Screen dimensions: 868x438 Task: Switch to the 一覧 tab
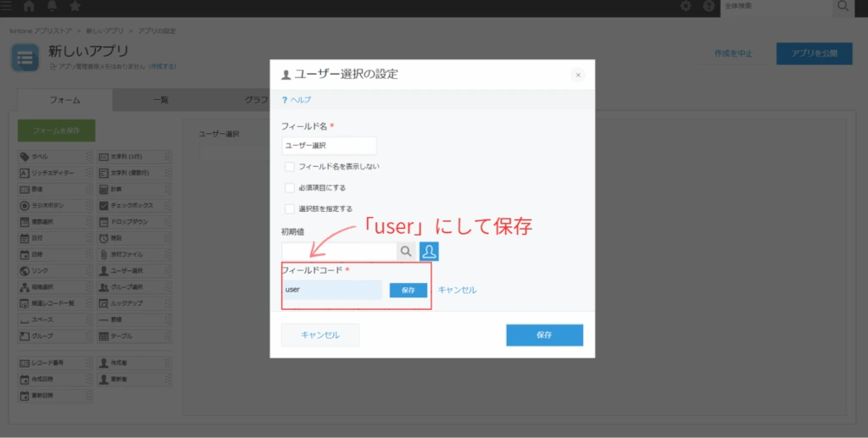(160, 100)
